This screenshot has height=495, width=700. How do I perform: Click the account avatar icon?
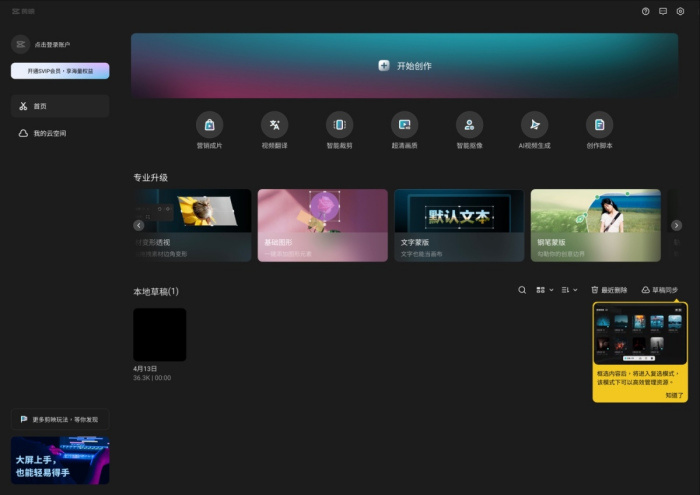pyautogui.click(x=21, y=44)
